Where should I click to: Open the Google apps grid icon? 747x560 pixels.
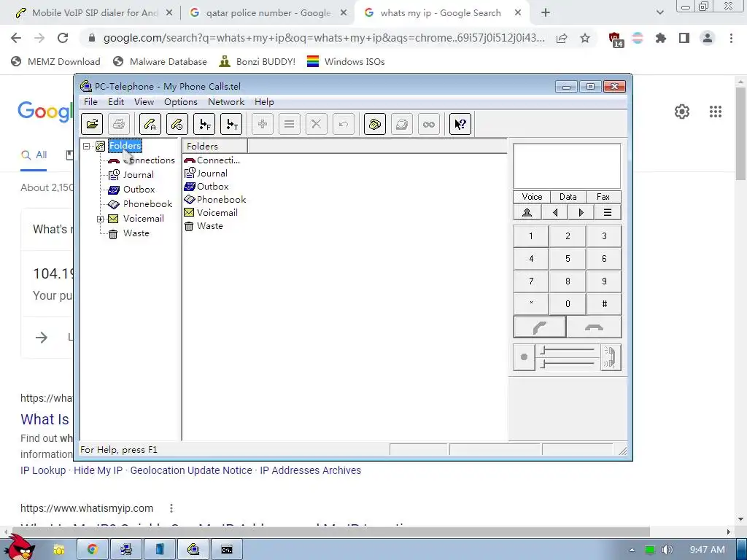click(715, 112)
